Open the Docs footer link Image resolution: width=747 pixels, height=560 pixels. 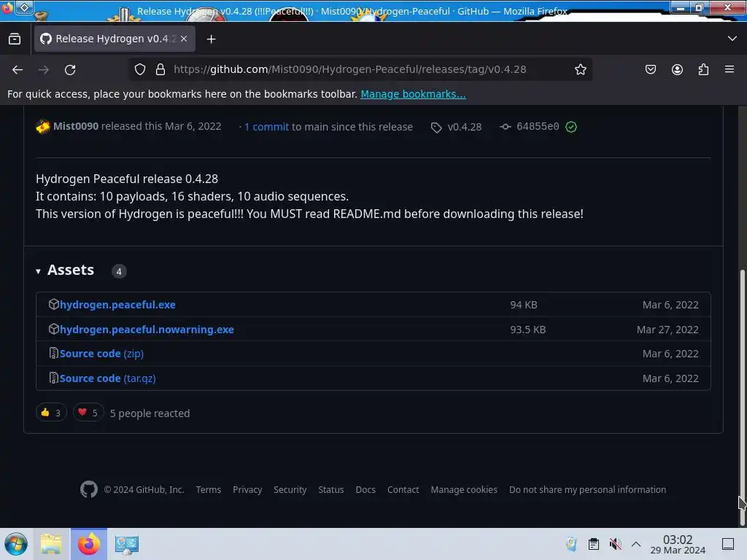(365, 489)
